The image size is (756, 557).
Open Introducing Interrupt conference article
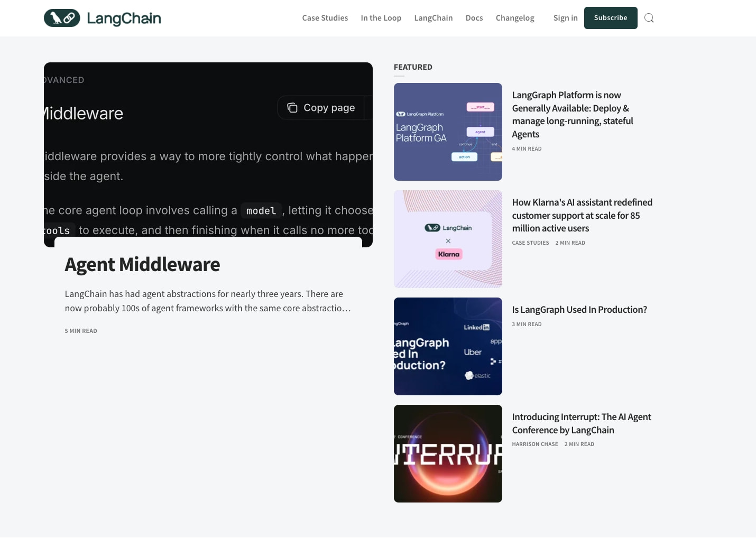click(x=582, y=423)
